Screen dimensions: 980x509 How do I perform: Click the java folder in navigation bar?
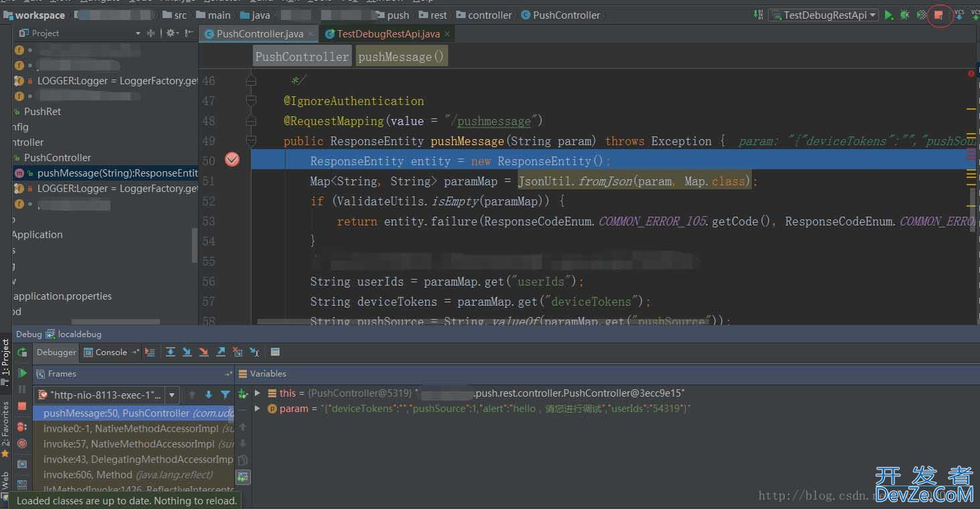click(255, 15)
